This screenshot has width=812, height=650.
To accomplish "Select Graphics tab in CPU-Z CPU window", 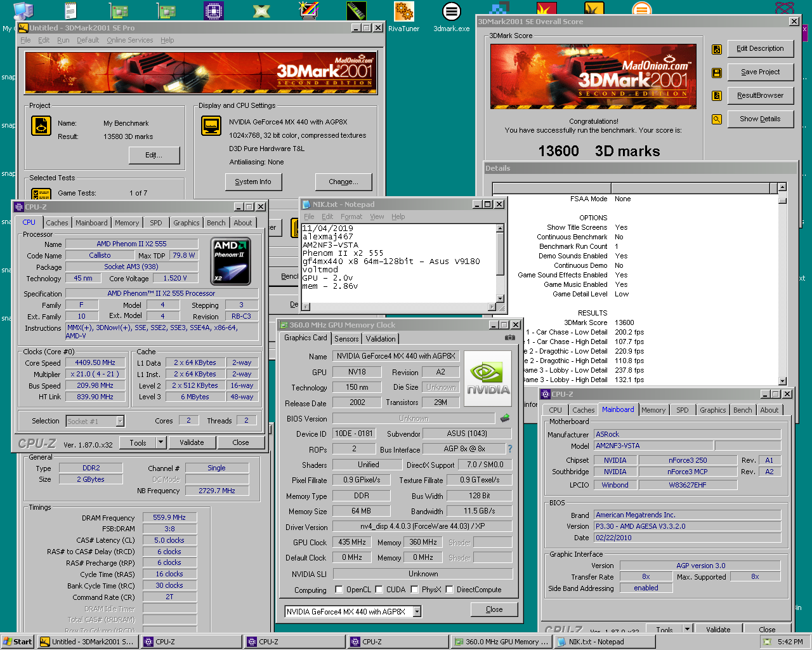I will coord(186,223).
